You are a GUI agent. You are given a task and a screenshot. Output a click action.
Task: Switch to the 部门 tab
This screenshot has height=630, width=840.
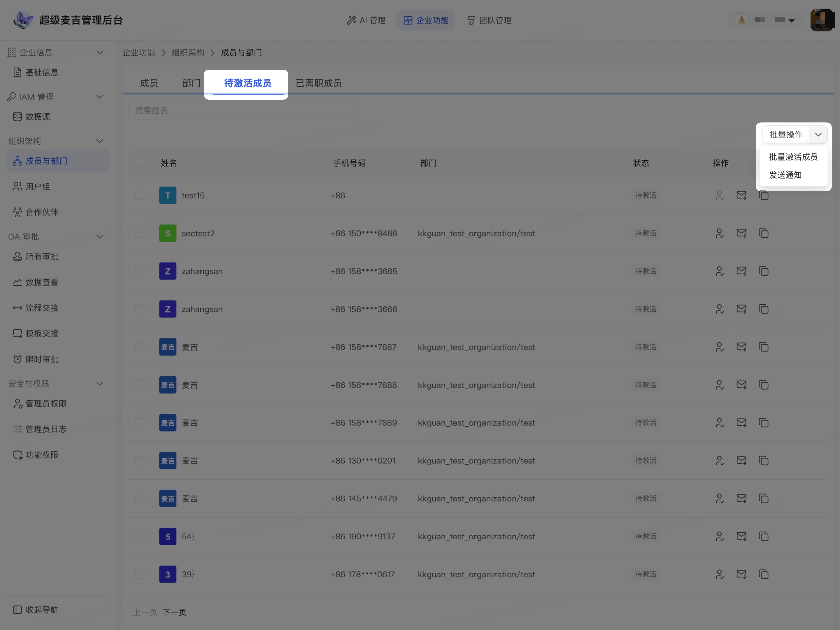click(x=191, y=83)
